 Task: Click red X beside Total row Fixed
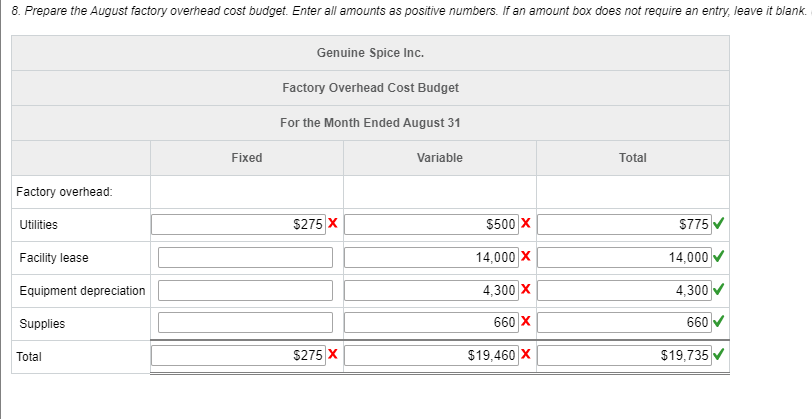(333, 354)
